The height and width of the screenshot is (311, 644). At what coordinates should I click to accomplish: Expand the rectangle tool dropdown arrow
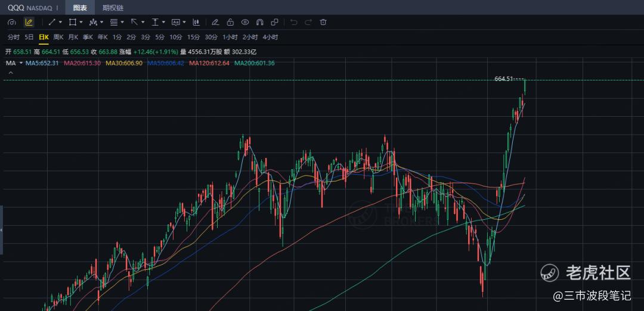click(81, 22)
